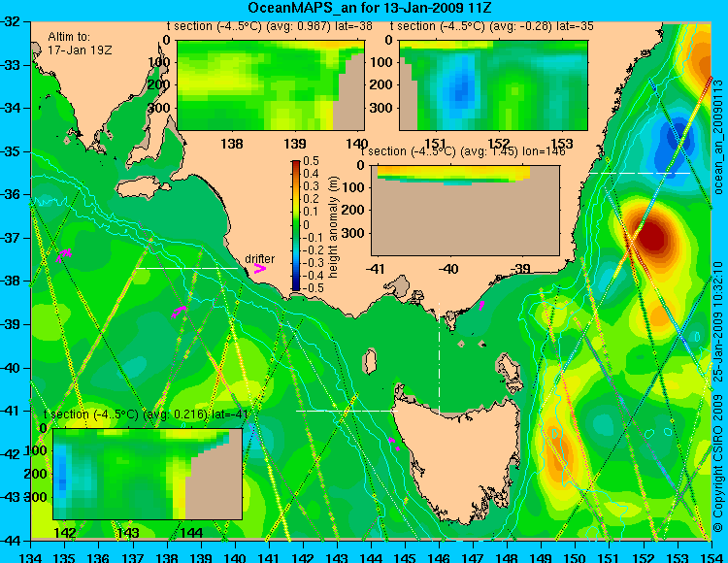
Task: Click the white section line at lat -38
Action: click(x=186, y=268)
